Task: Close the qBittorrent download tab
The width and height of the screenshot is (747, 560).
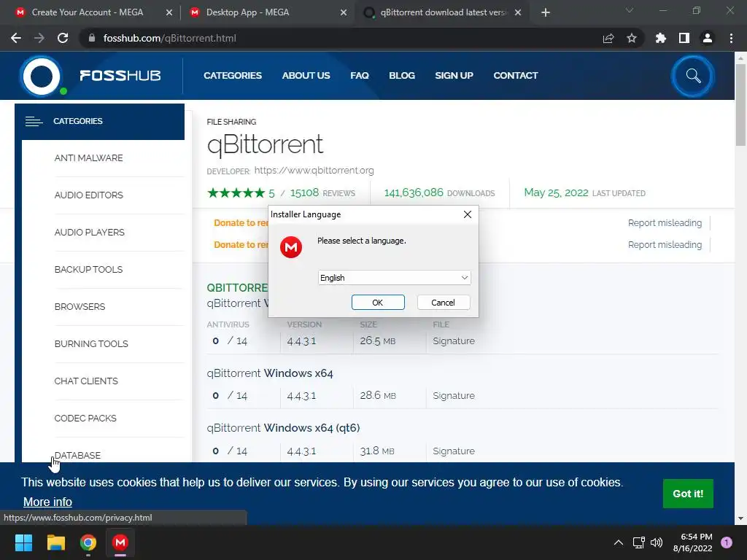Action: click(x=518, y=13)
